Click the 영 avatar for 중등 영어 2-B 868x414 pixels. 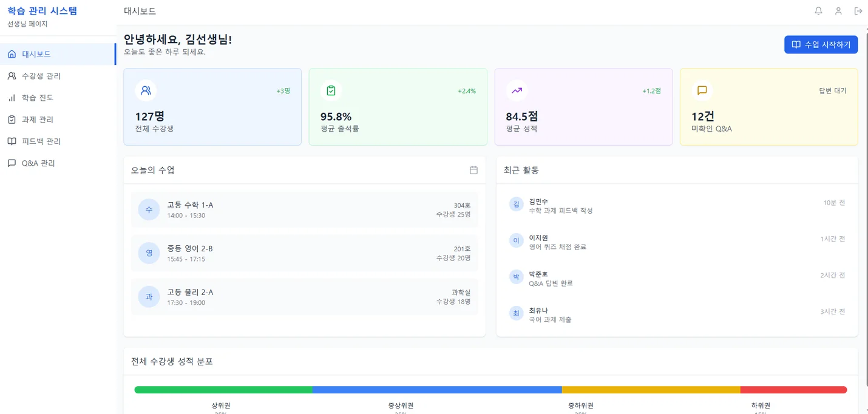(x=149, y=253)
